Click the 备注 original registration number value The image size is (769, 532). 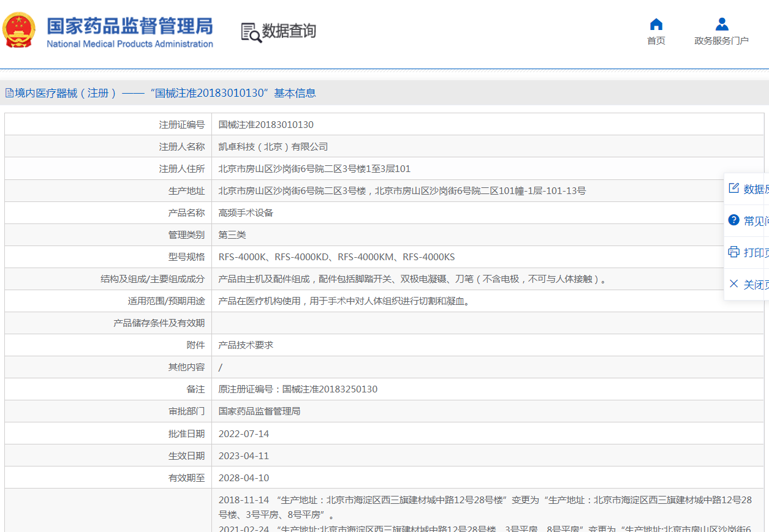pyautogui.click(x=298, y=389)
